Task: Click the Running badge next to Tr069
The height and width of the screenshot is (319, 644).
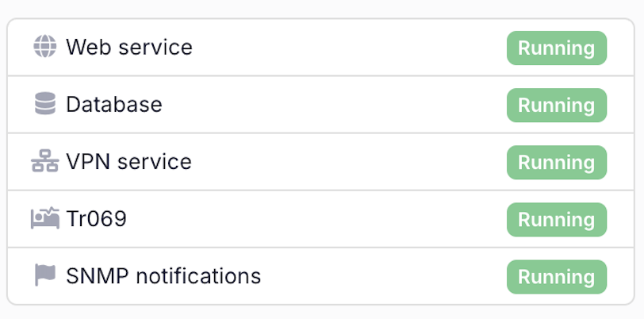Action: point(556,219)
